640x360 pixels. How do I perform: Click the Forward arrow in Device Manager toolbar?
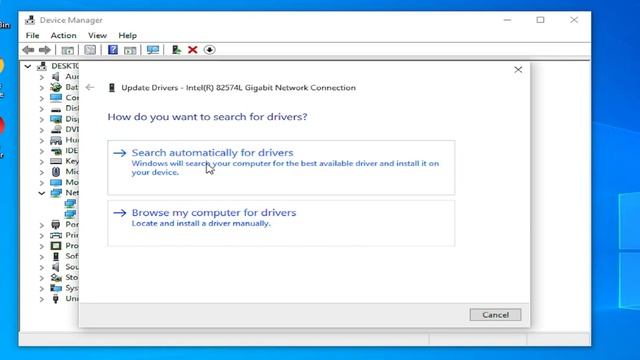click(x=44, y=50)
